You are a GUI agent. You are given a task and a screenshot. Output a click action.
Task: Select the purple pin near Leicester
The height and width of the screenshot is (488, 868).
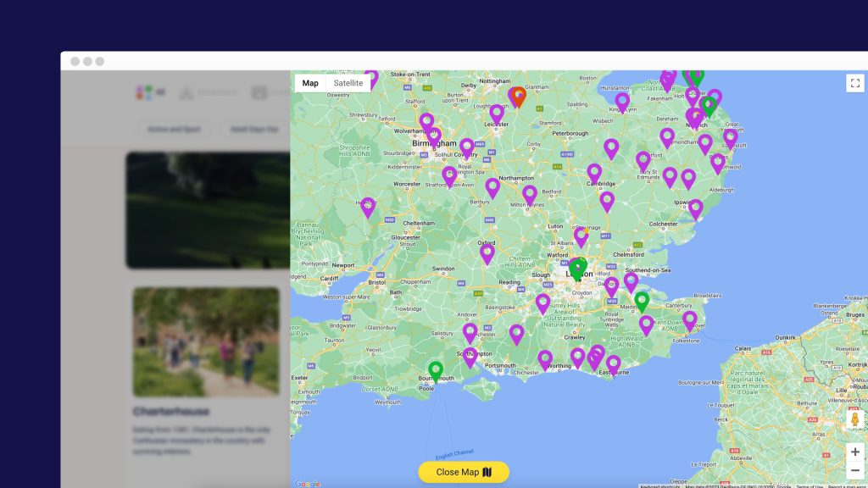click(497, 114)
